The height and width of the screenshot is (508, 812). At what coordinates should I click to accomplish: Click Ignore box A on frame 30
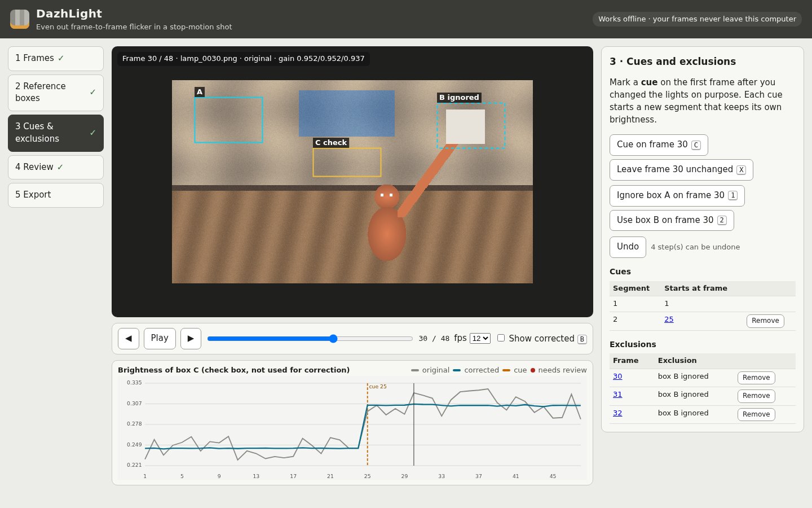pos(677,196)
